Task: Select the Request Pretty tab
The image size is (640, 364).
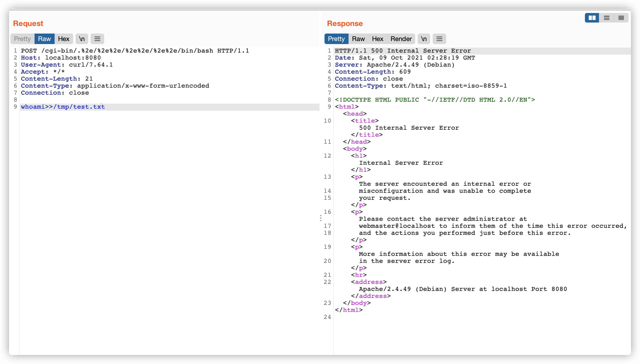Action: (x=22, y=39)
